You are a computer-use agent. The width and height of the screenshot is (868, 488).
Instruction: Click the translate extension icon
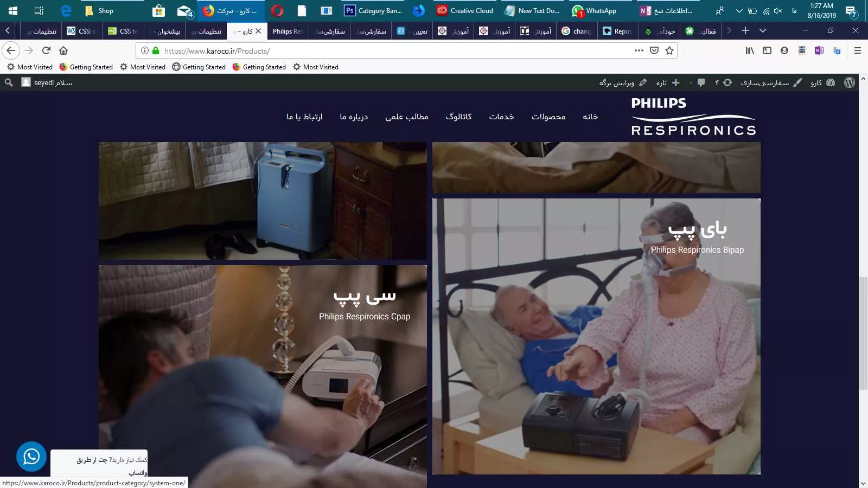pos(837,50)
